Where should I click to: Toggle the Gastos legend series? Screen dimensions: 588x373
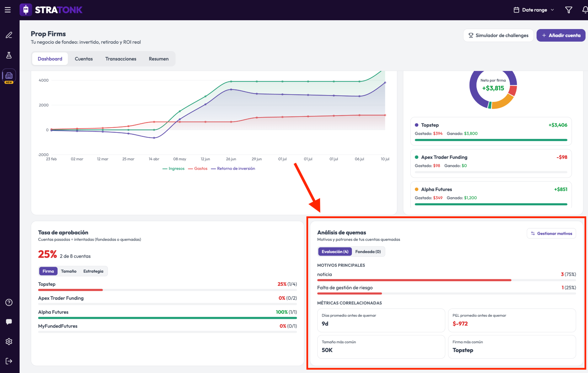[x=198, y=169]
